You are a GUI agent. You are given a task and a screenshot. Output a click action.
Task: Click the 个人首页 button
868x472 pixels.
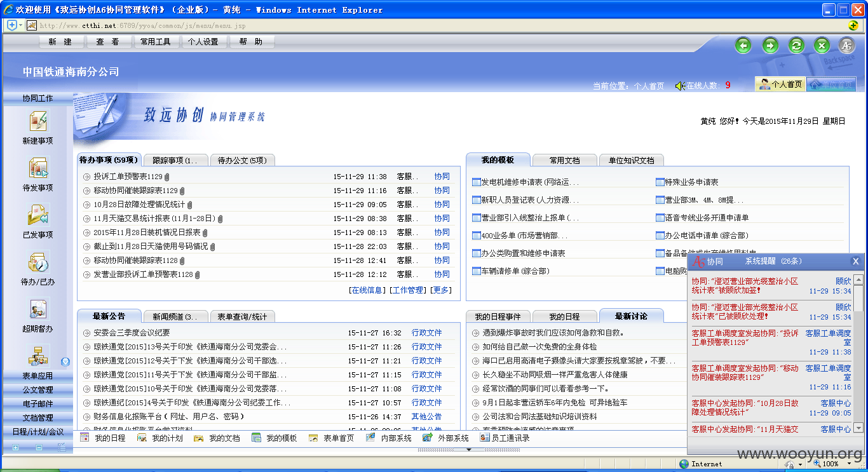click(x=780, y=84)
